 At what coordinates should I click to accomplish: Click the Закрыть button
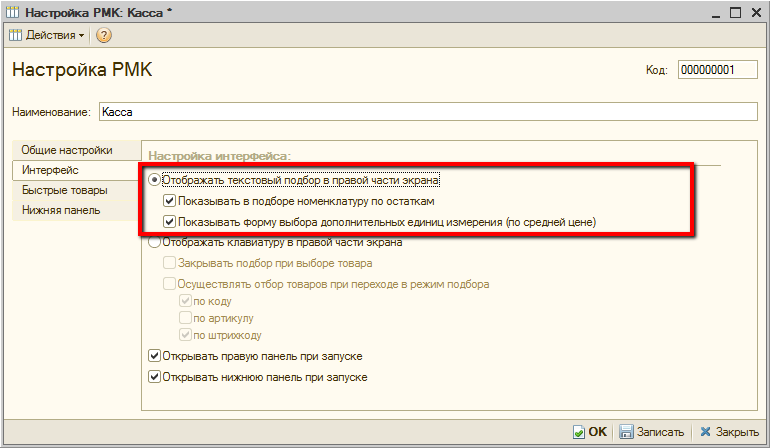click(728, 432)
